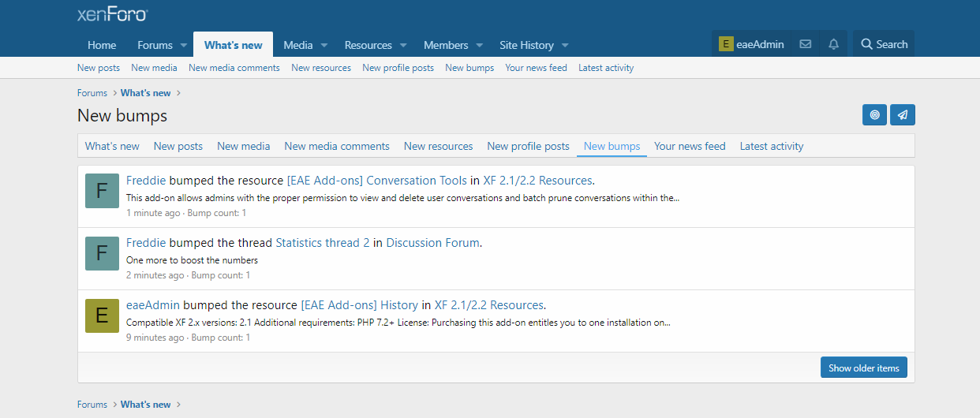This screenshot has width=980, height=418.
Task: Expand the Members menu dropdown arrow
Action: [480, 46]
